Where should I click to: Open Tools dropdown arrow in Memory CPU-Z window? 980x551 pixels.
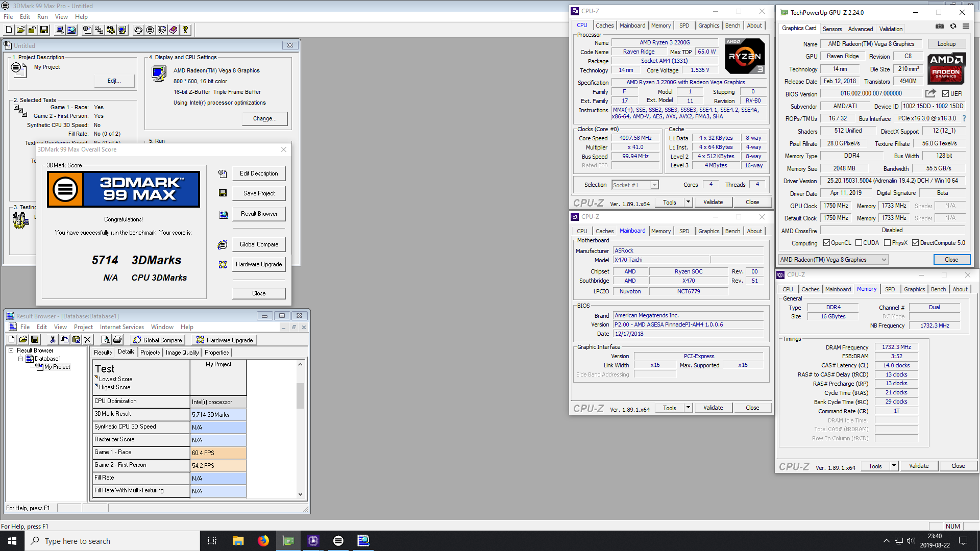894,466
